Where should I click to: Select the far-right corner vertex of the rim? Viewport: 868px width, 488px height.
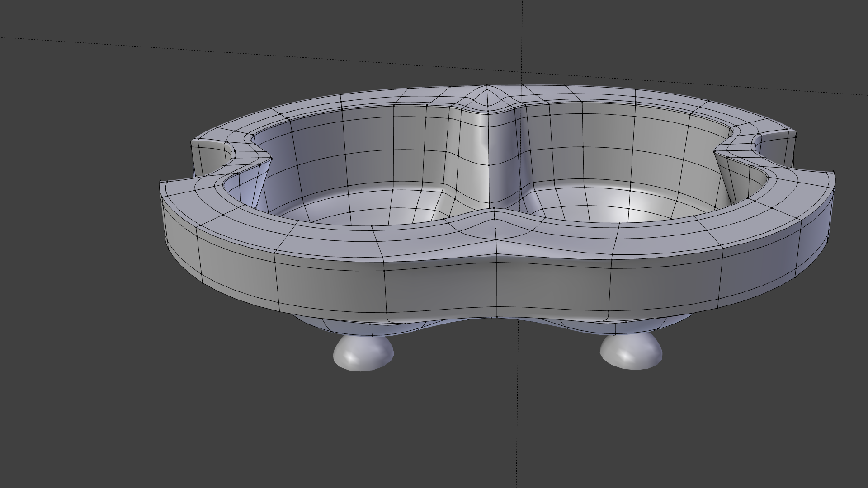833,172
